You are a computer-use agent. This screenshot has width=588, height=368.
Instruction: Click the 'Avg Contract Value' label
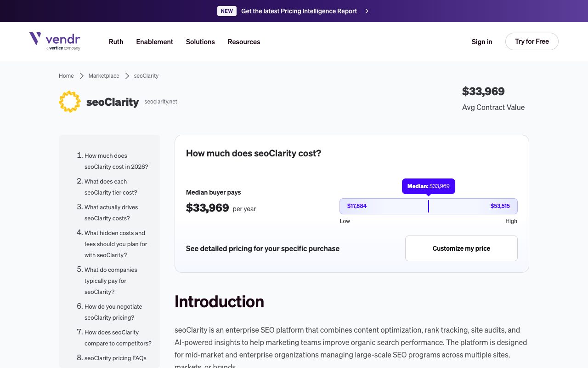click(493, 107)
